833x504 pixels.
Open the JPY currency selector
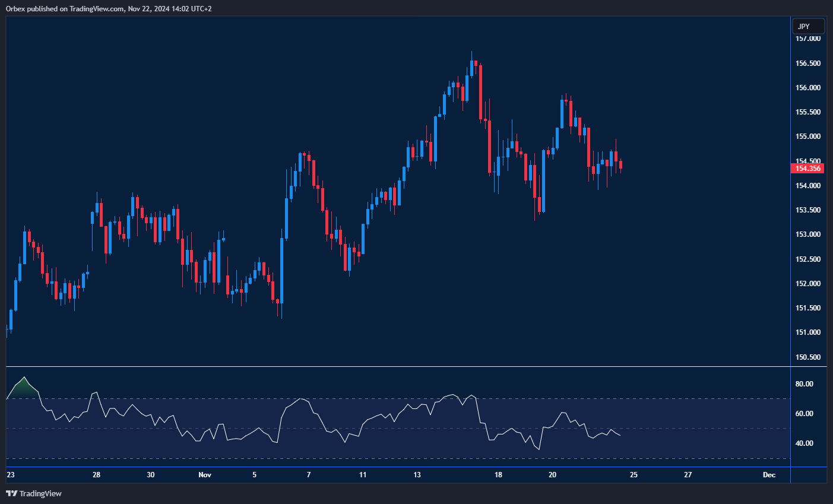click(808, 26)
